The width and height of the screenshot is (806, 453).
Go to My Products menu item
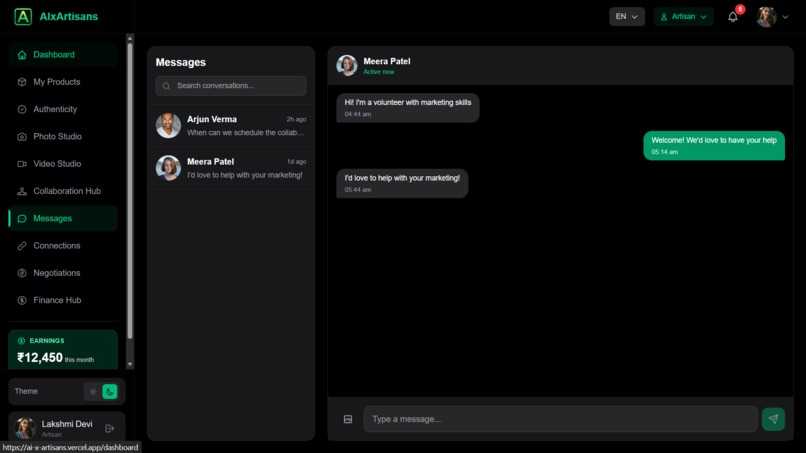pyautogui.click(x=63, y=82)
